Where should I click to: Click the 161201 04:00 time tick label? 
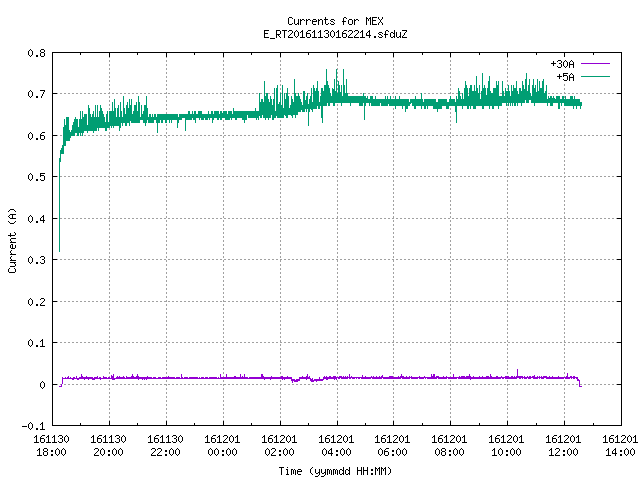[x=336, y=446]
